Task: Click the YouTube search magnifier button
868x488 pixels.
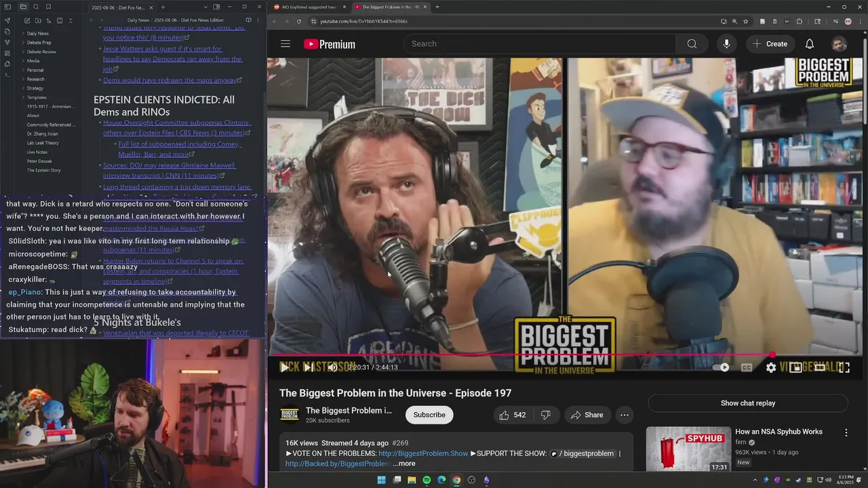Action: point(692,44)
